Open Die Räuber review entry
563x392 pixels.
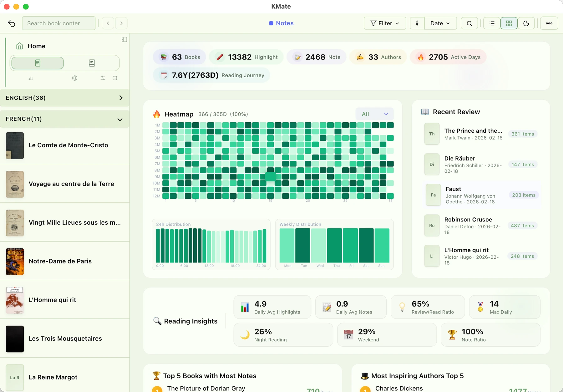(x=481, y=165)
